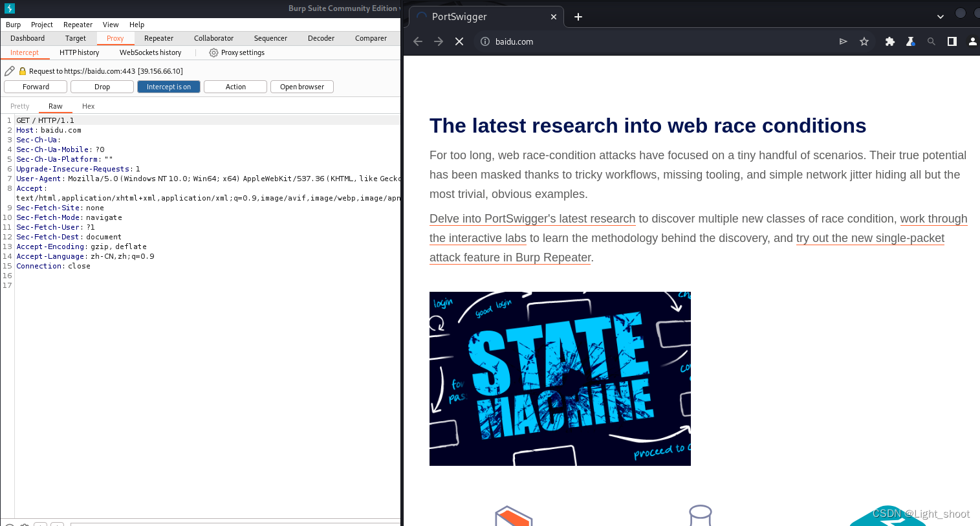Open the Chrome Labs flask icon
The height and width of the screenshot is (526, 980).
tap(911, 41)
